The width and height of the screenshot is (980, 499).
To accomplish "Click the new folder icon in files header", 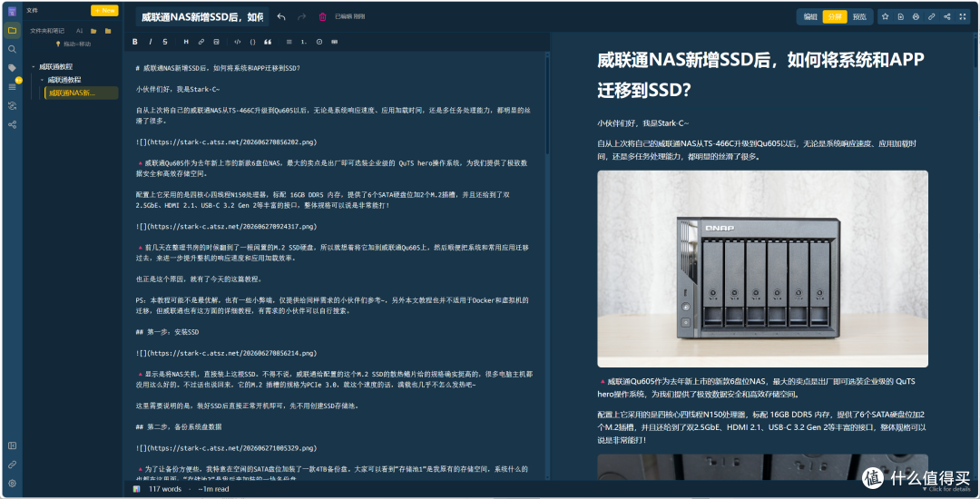I will tap(108, 31).
